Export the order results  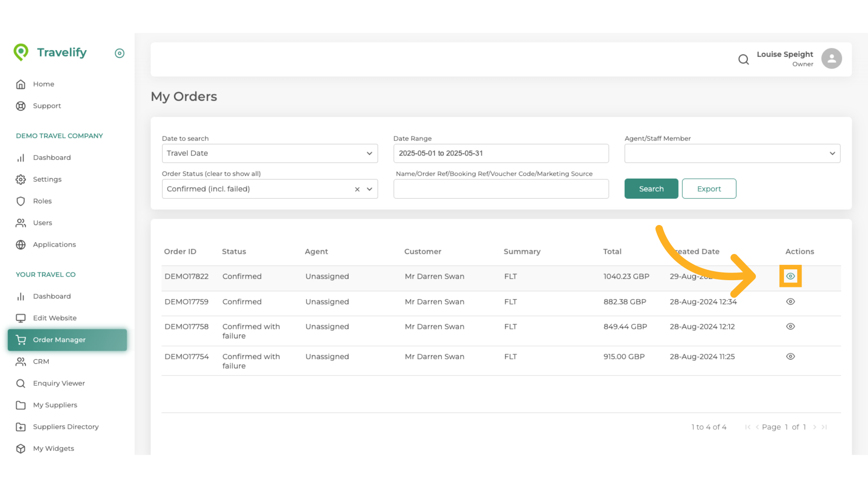(x=709, y=188)
